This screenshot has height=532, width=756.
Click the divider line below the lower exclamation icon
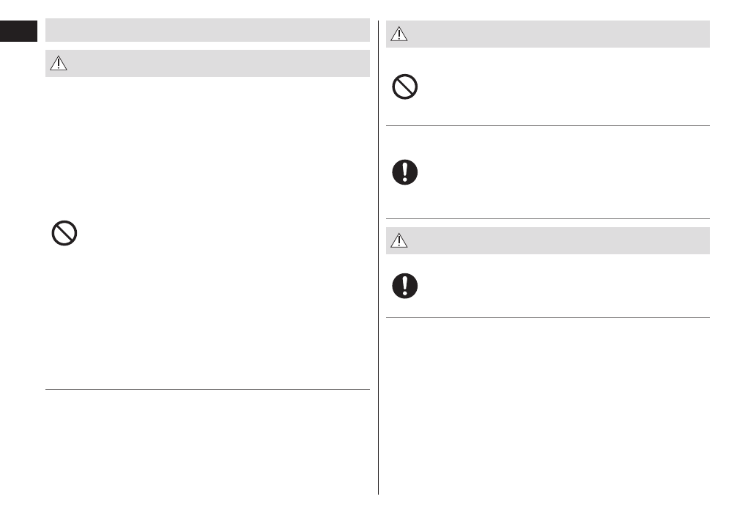pyautogui.click(x=548, y=318)
